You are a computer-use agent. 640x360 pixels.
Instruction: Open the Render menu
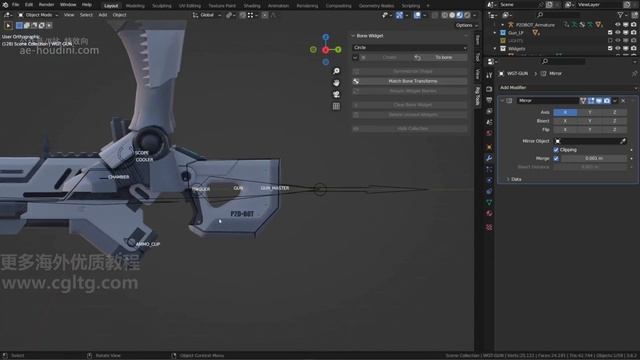tap(46, 5)
